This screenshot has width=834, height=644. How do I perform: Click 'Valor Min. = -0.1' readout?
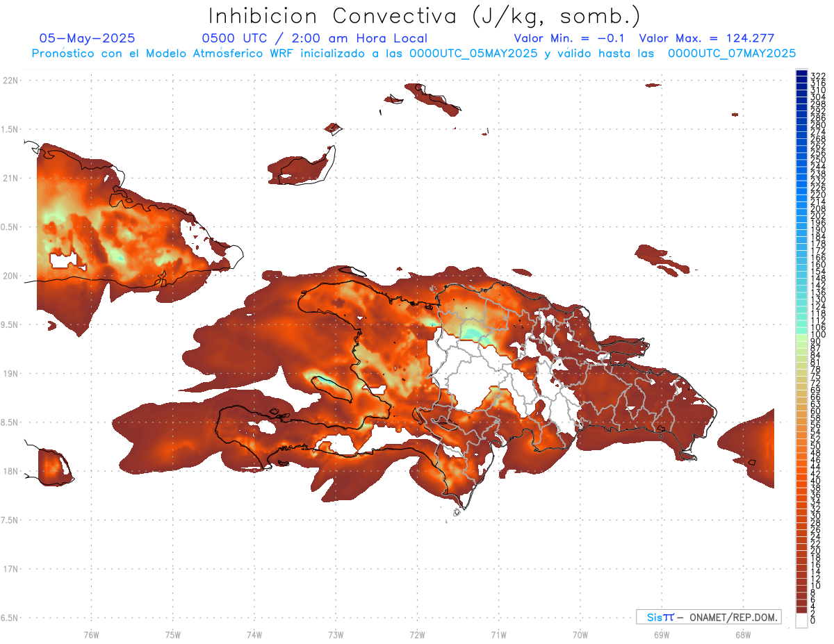coord(570,39)
